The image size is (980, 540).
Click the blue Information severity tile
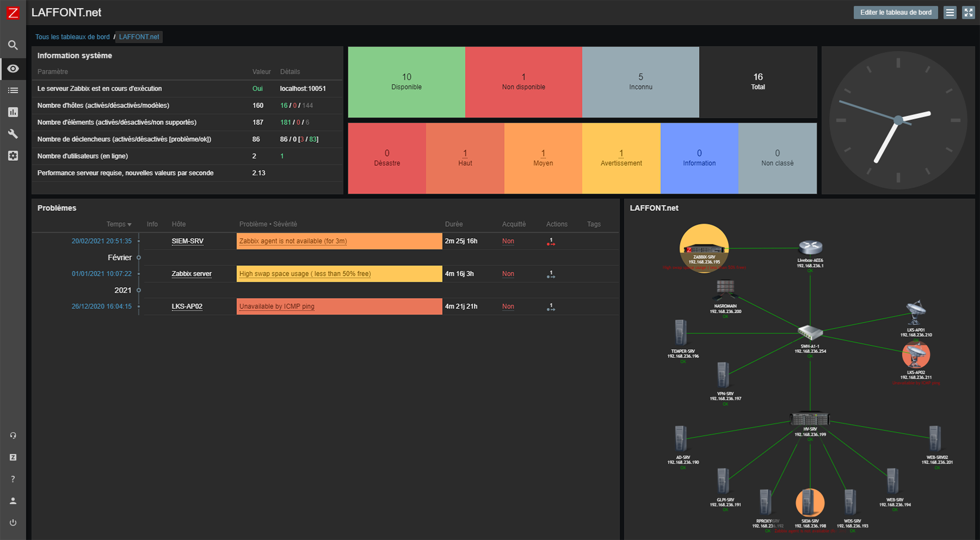click(x=700, y=158)
